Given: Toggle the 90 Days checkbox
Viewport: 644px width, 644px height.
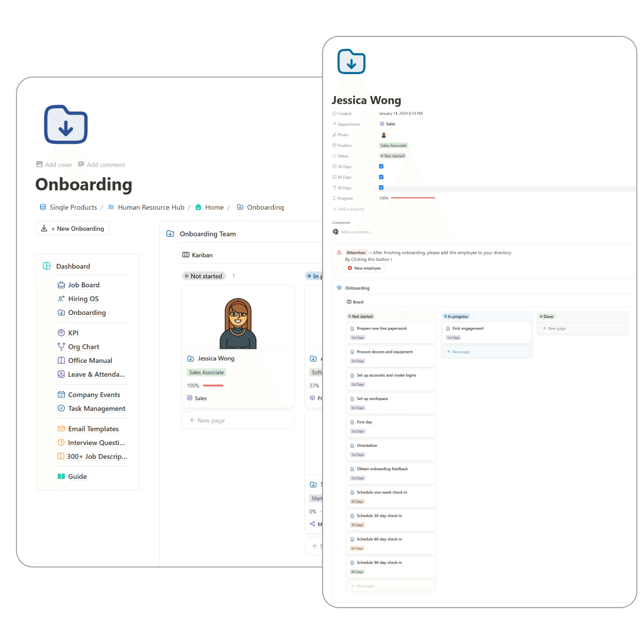Looking at the screenshot, I should click(x=381, y=188).
